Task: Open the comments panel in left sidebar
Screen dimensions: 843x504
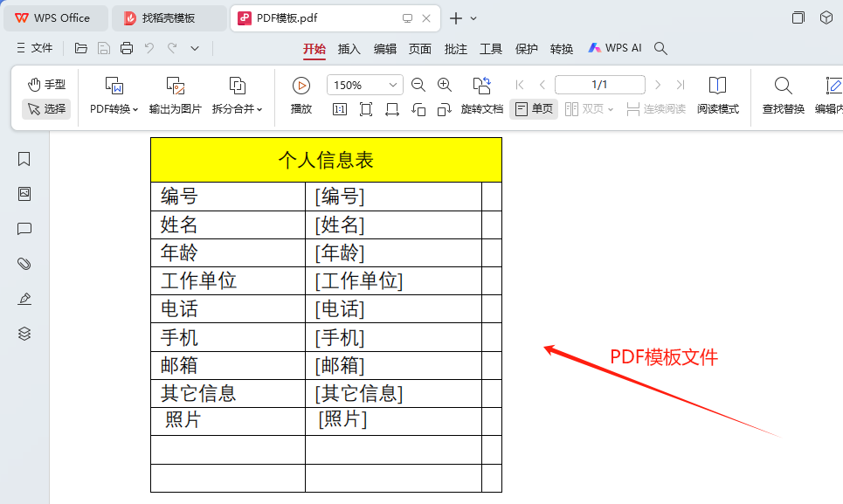Action: click(24, 229)
